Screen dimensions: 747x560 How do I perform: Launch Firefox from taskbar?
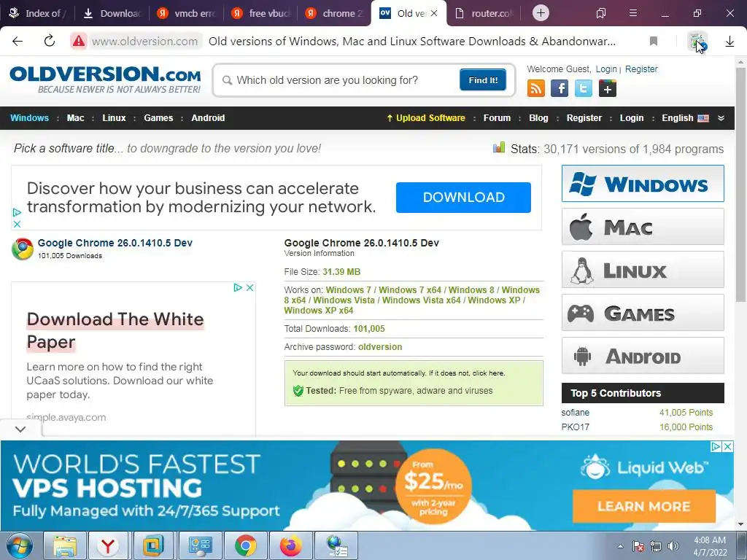(291, 546)
